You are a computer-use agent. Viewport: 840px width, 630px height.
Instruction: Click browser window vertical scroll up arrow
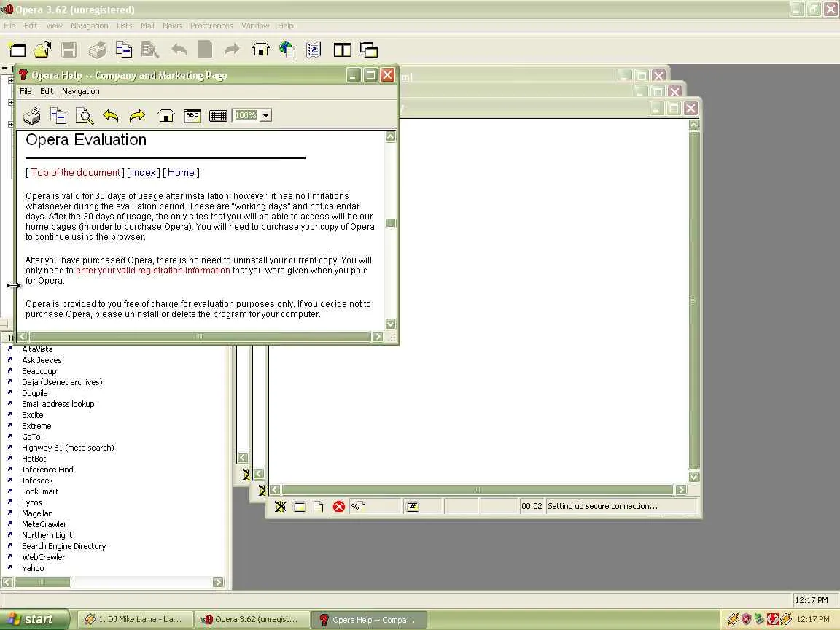click(693, 125)
